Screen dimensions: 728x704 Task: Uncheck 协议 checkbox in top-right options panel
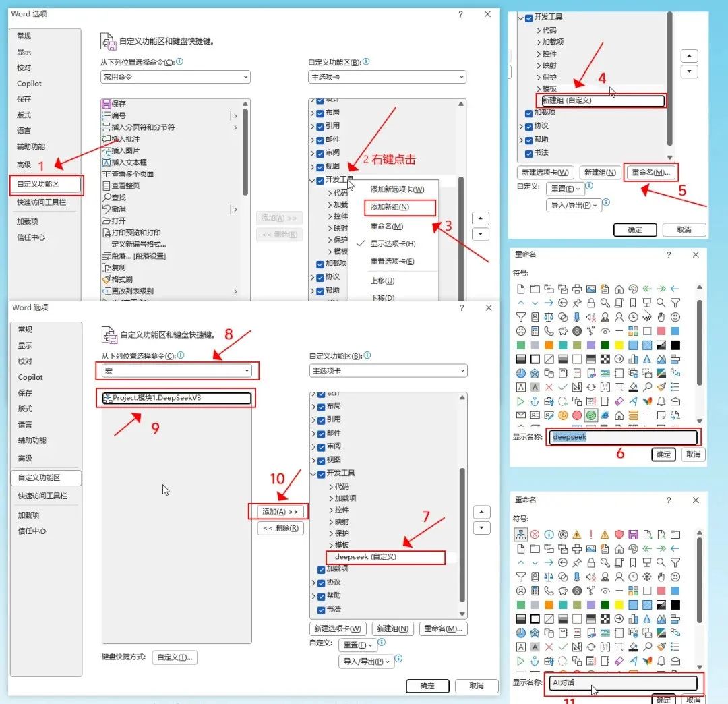click(529, 126)
